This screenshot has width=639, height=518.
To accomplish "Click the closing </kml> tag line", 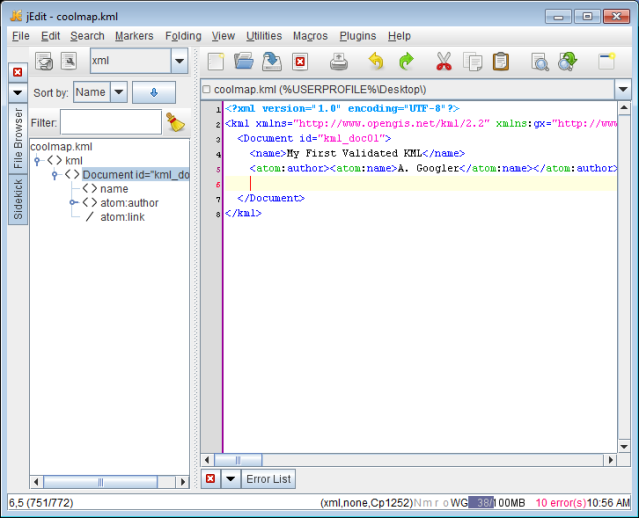I will pos(243,213).
